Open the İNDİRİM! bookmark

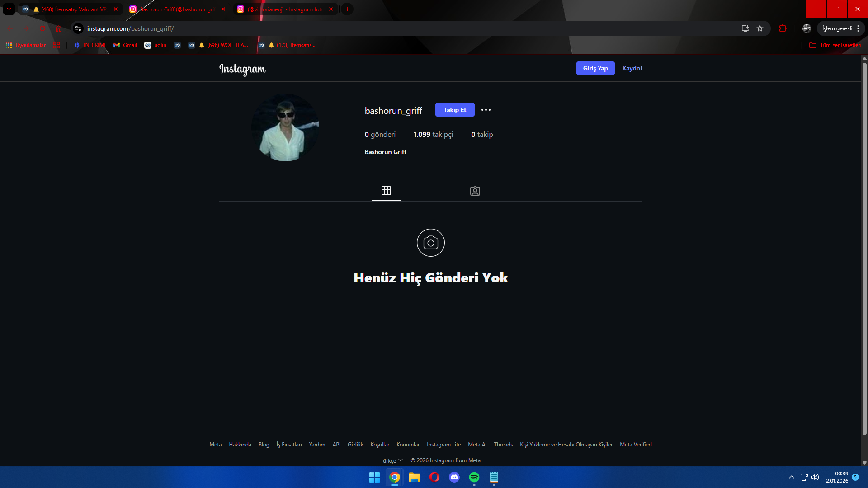[90, 45]
